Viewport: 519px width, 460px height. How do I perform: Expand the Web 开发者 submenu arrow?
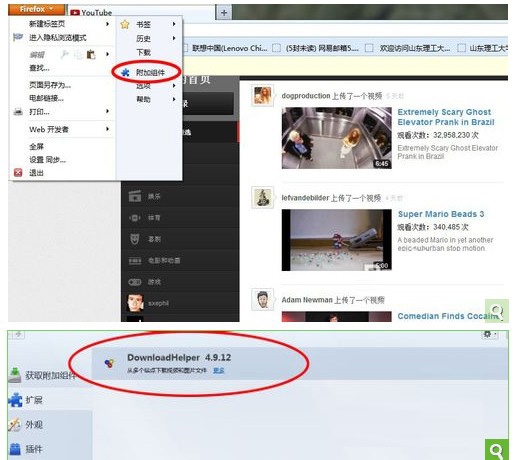coord(107,129)
